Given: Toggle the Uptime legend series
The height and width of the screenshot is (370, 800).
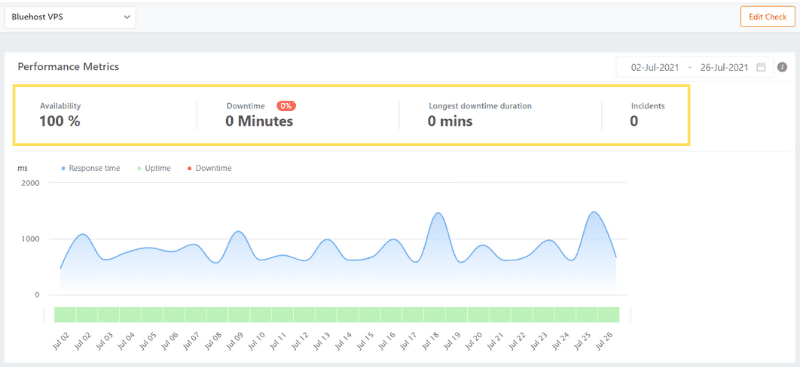Looking at the screenshot, I should (x=154, y=168).
